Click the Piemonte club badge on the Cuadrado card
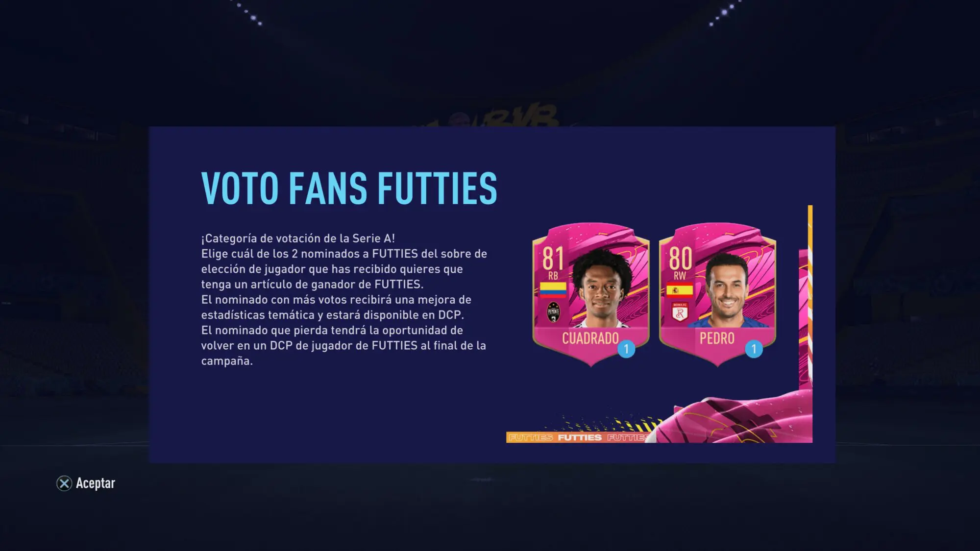Screen dimensions: 980x551 (x=553, y=312)
